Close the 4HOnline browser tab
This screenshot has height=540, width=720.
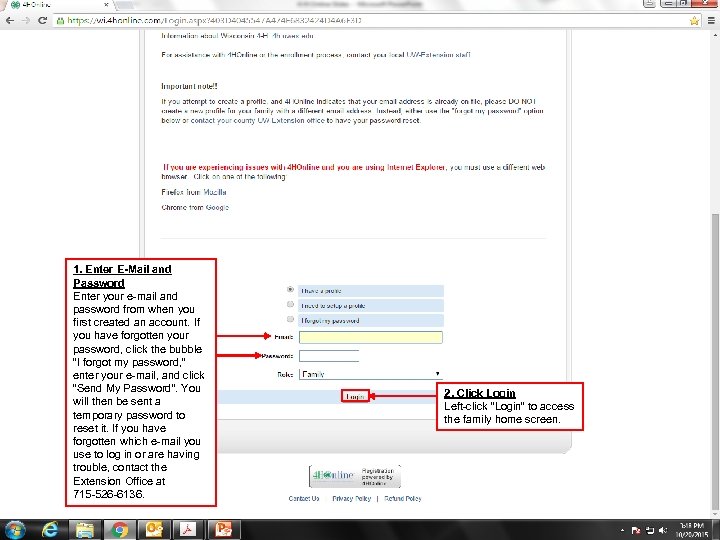click(106, 5)
